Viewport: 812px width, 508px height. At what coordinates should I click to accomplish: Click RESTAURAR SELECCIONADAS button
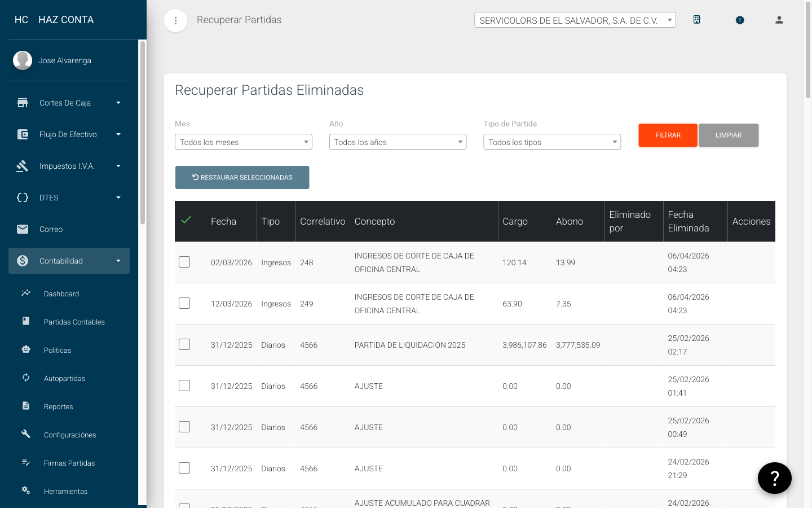tap(242, 177)
